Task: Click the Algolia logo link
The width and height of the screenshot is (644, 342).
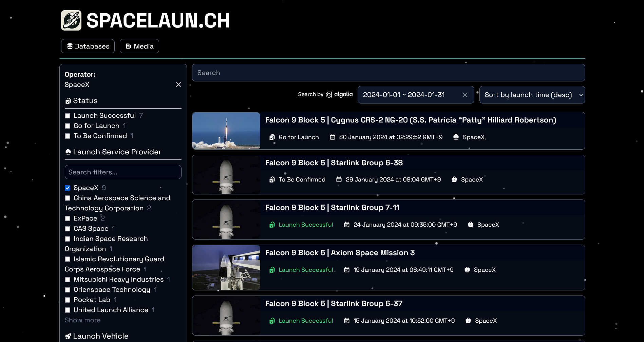Action: (339, 94)
